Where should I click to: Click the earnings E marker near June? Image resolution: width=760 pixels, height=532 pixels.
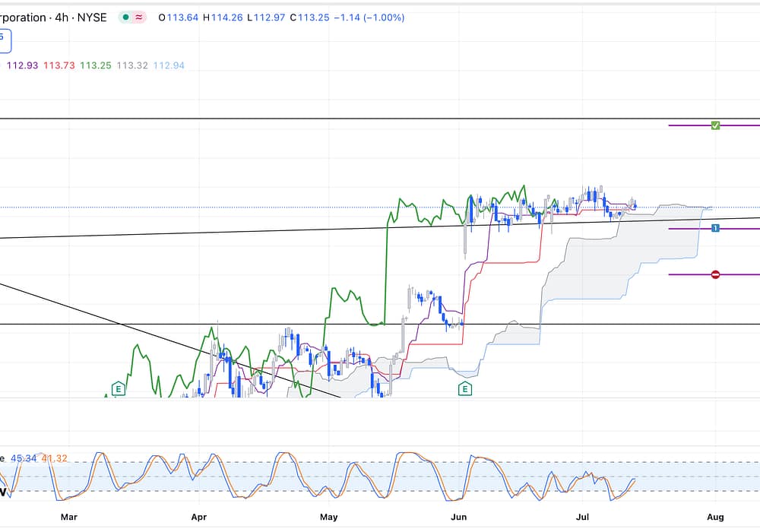coord(465,389)
